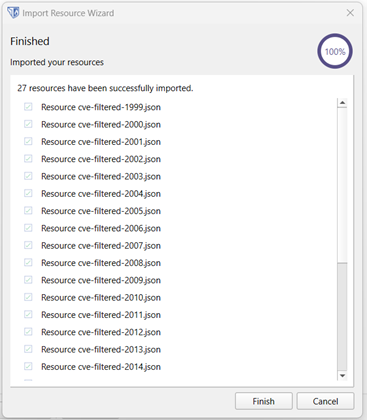367x420 pixels.
Task: Toggle checkbox for cve-filtered-2012.json
Action: [x=28, y=332]
